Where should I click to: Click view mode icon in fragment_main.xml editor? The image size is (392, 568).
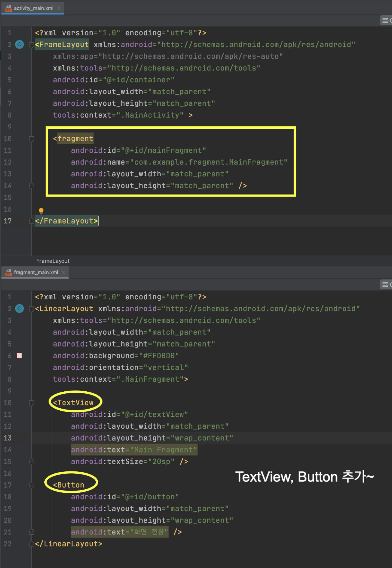(385, 285)
